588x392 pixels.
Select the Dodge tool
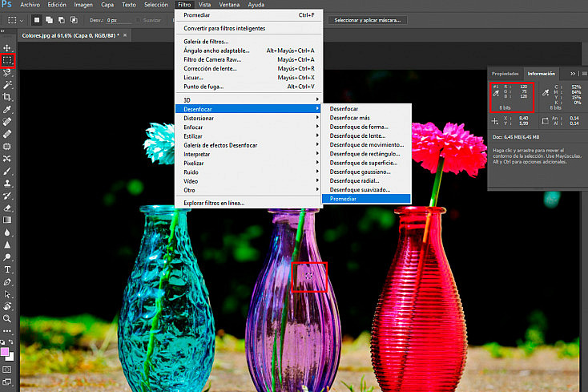(7, 257)
